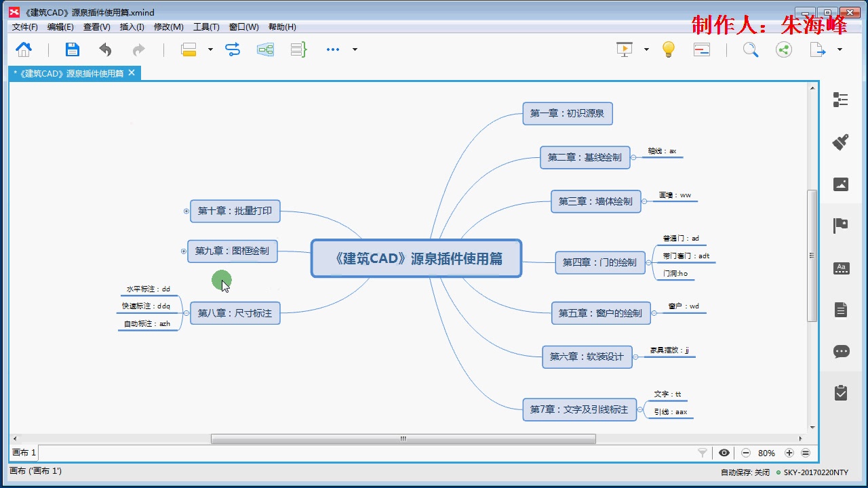Open the Image panel in sidebar
This screenshot has width=868, height=488.
coord(841,184)
